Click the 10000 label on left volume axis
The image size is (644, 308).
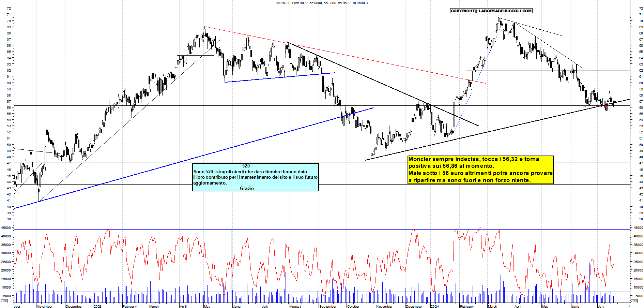(6, 287)
